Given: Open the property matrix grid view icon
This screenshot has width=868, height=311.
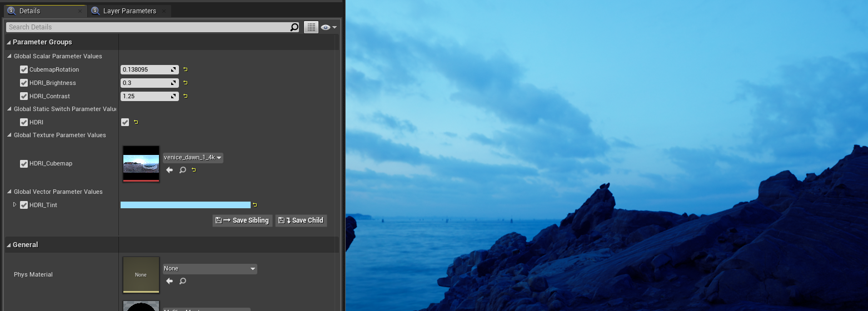Looking at the screenshot, I should coord(311,27).
